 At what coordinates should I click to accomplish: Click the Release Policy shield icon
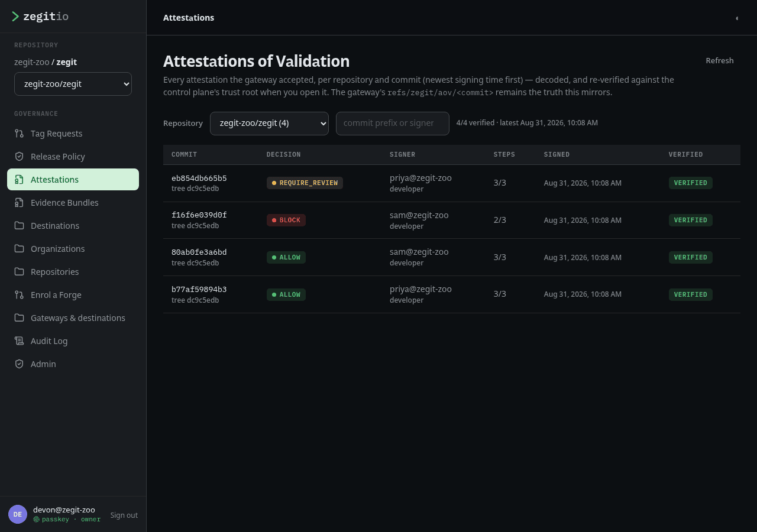(20, 157)
